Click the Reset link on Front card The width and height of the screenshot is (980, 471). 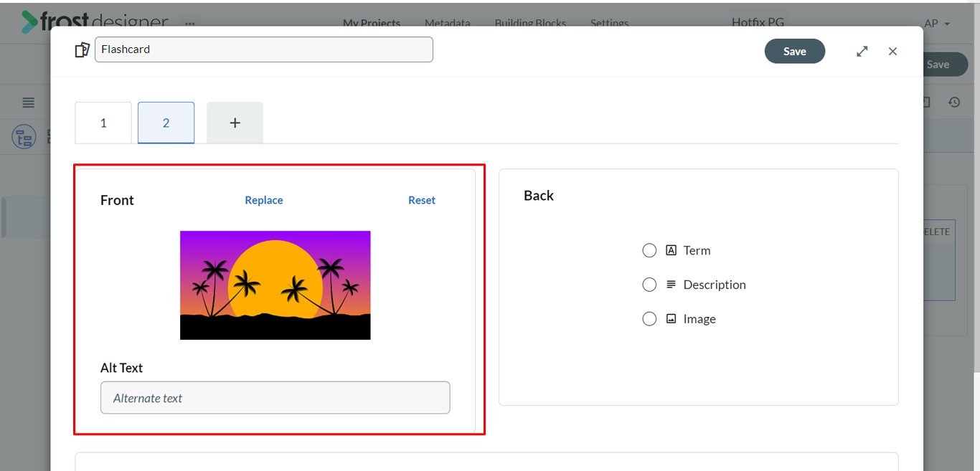[422, 200]
